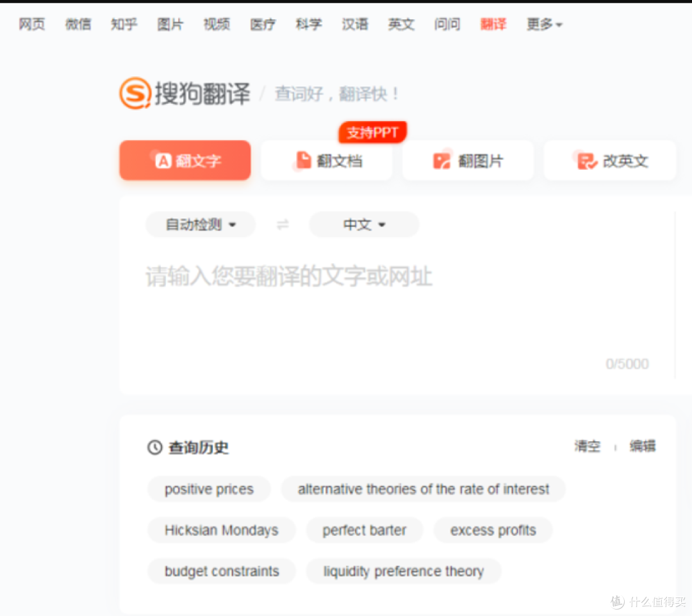Open 知乎 in top navigation
The width and height of the screenshot is (692, 616).
click(124, 24)
